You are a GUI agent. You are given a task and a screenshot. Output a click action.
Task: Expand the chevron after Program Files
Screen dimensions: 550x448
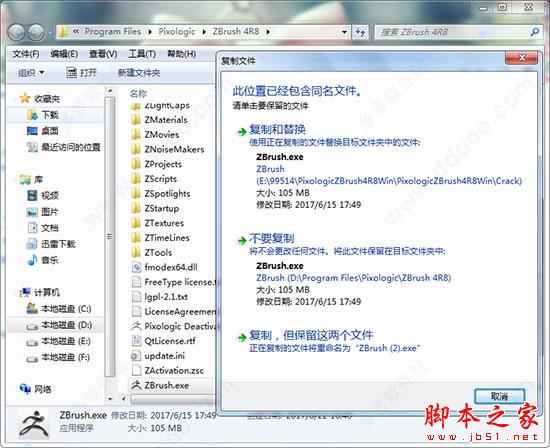pos(150,32)
